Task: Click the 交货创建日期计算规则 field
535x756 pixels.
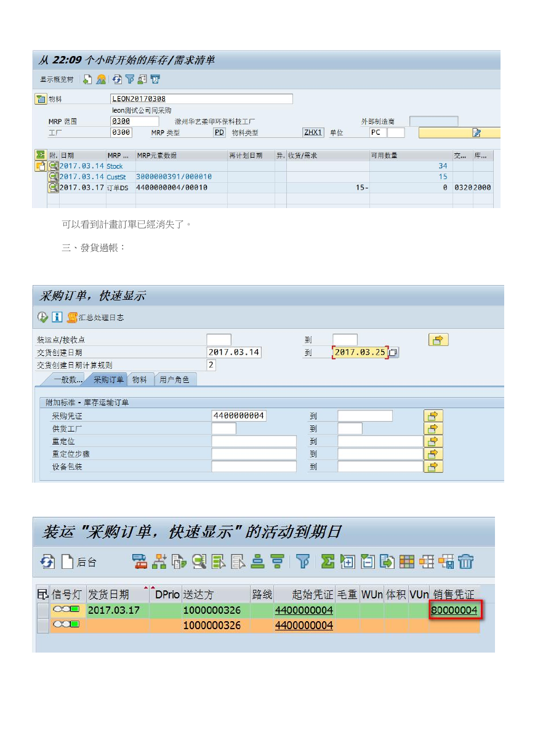Action: [211, 365]
